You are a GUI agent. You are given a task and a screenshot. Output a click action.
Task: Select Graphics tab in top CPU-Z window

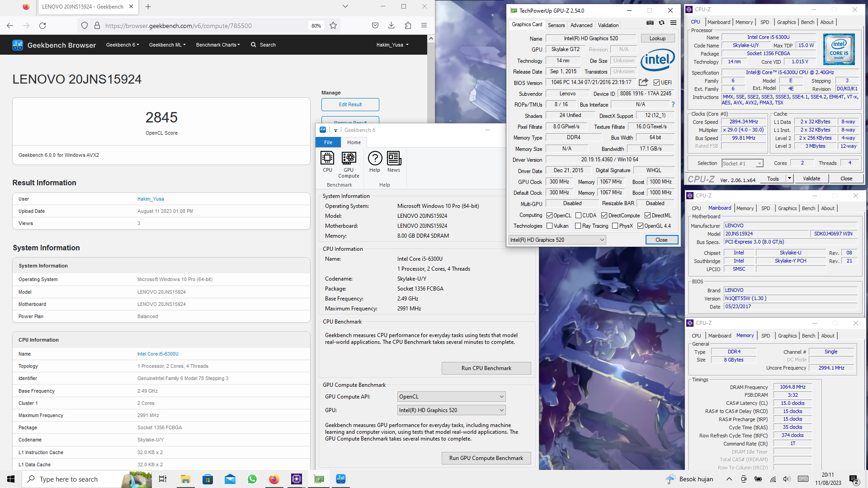786,22
